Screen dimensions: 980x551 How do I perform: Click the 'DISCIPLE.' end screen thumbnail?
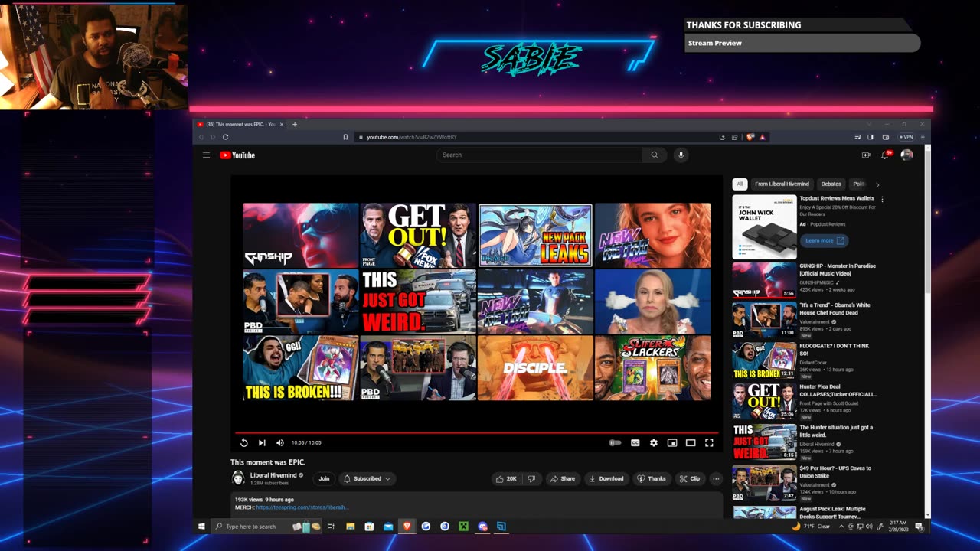(x=535, y=367)
